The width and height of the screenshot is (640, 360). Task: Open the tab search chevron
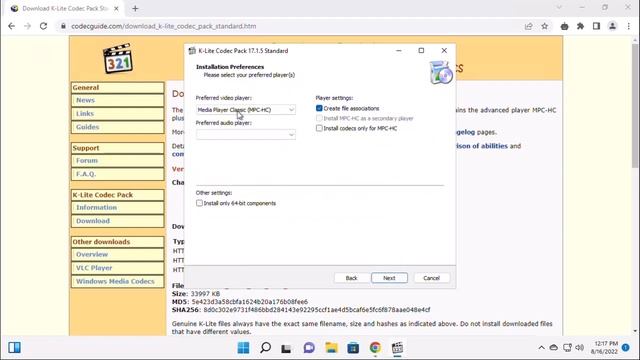559,7
